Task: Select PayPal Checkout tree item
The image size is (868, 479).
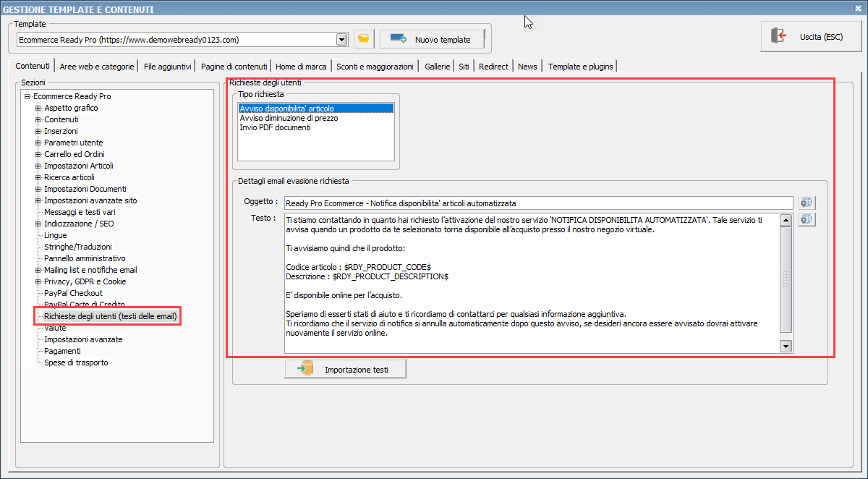Action: (73, 293)
